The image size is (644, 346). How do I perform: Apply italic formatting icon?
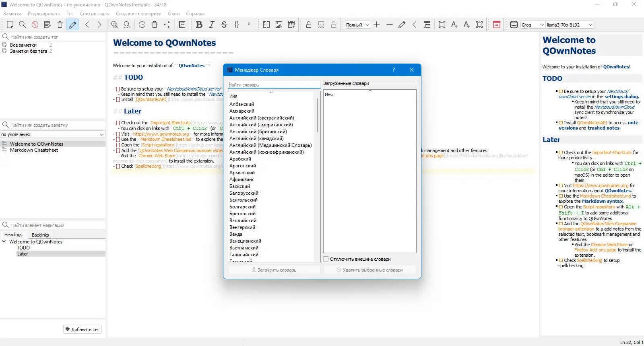click(212, 25)
